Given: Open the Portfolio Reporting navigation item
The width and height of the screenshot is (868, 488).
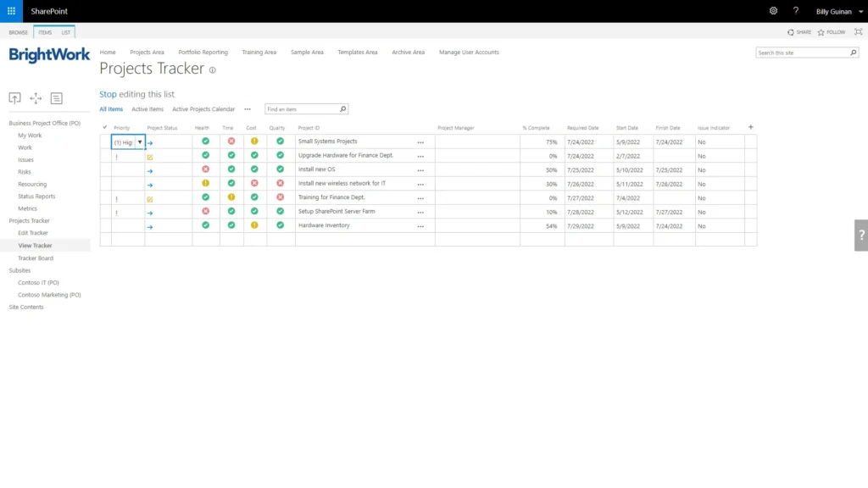Looking at the screenshot, I should [x=203, y=53].
